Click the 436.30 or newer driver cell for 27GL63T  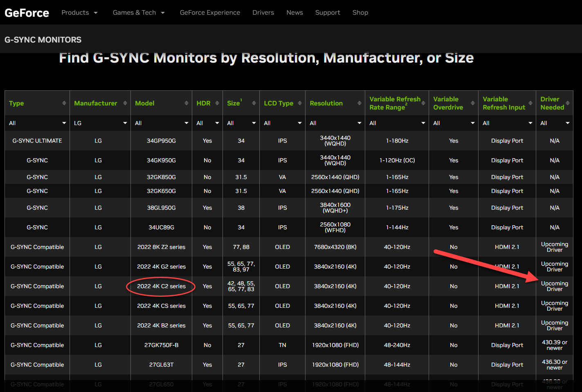point(555,365)
